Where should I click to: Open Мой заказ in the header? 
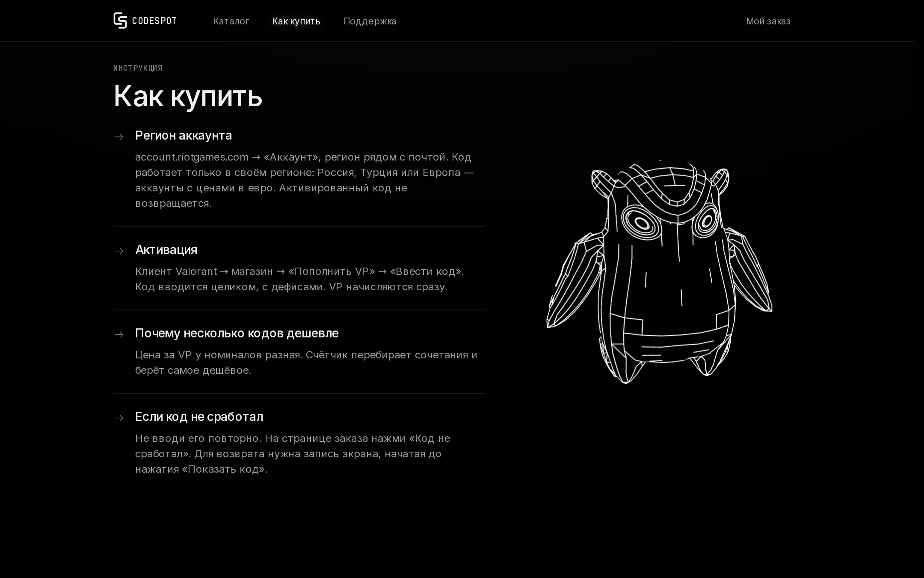(x=768, y=21)
